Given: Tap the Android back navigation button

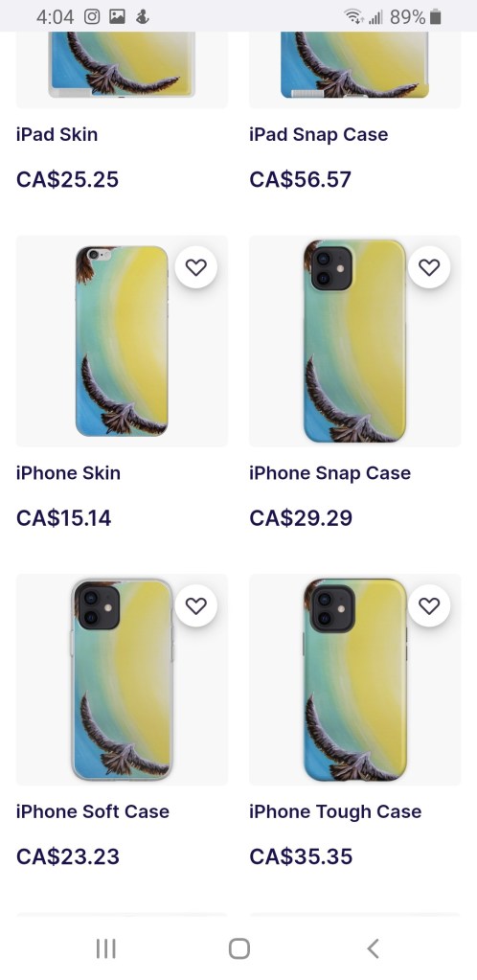Looking at the screenshot, I should click(374, 948).
